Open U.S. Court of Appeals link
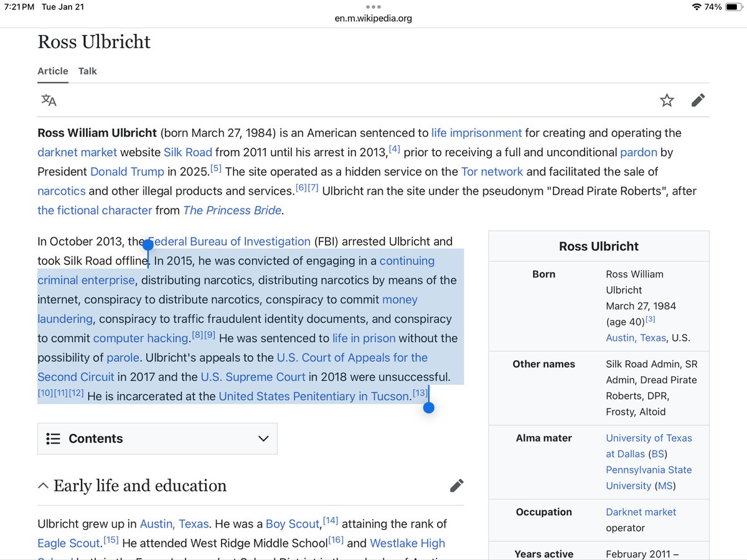 352,358
